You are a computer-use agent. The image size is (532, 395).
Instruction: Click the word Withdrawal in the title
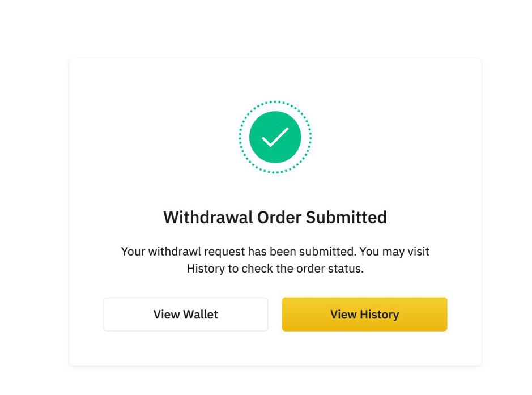(208, 217)
